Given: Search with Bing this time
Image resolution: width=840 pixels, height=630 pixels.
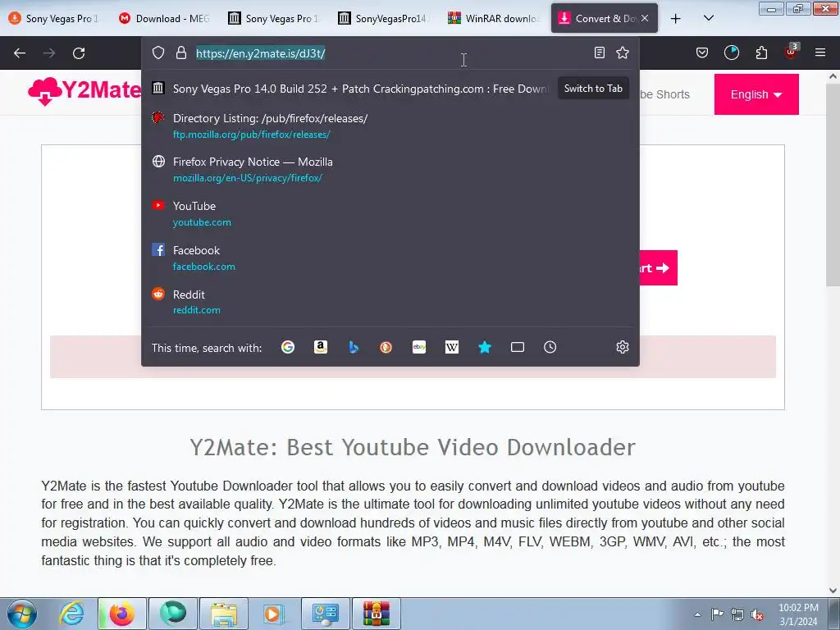Looking at the screenshot, I should coord(354,347).
